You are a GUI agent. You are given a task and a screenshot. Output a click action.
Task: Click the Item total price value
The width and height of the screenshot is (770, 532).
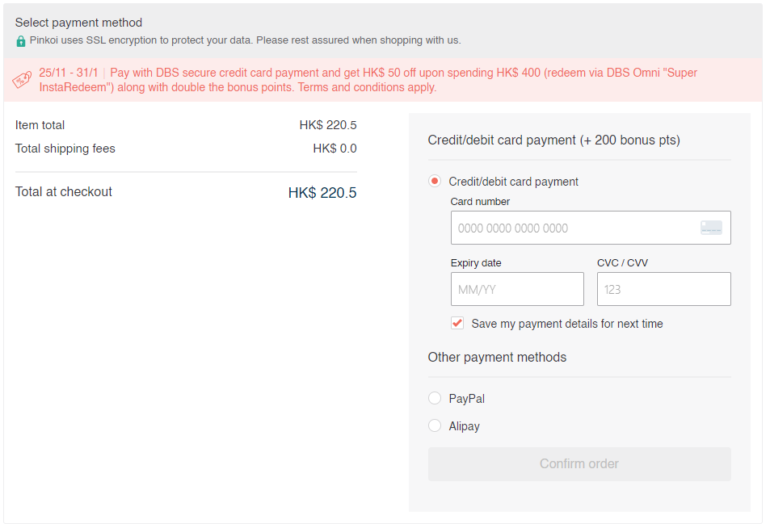[x=327, y=125]
